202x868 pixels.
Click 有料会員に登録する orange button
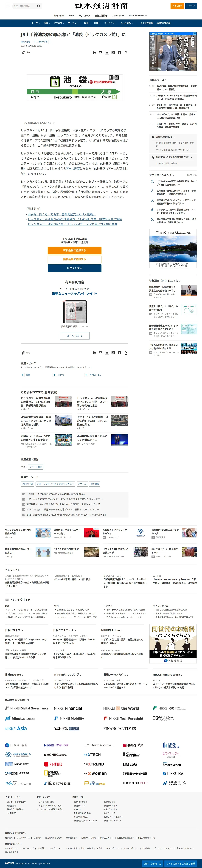[75, 250]
